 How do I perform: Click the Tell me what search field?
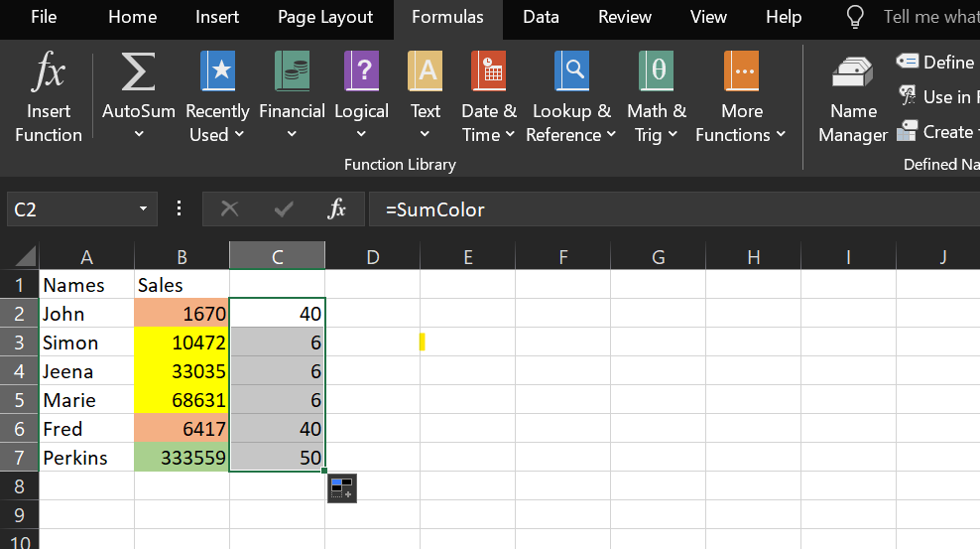tap(931, 17)
